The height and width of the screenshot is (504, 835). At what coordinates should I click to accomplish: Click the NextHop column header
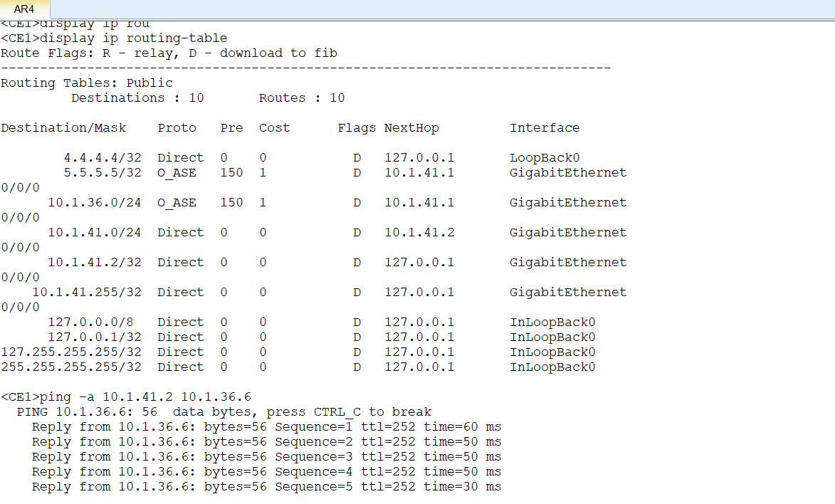click(411, 128)
